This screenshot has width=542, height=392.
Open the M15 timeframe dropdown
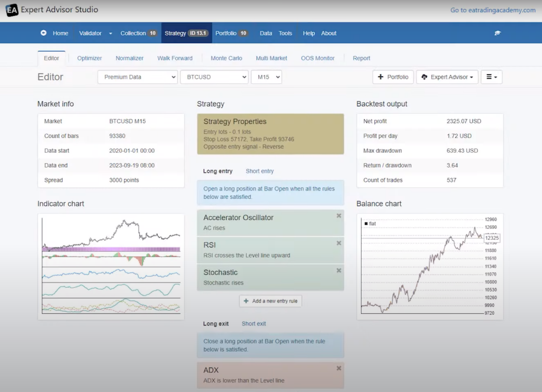tap(266, 77)
